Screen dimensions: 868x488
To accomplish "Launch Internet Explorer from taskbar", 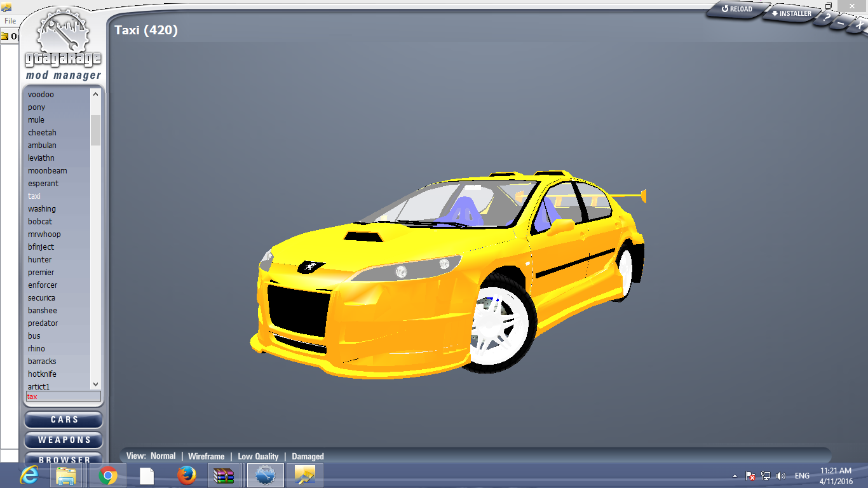I will point(29,475).
